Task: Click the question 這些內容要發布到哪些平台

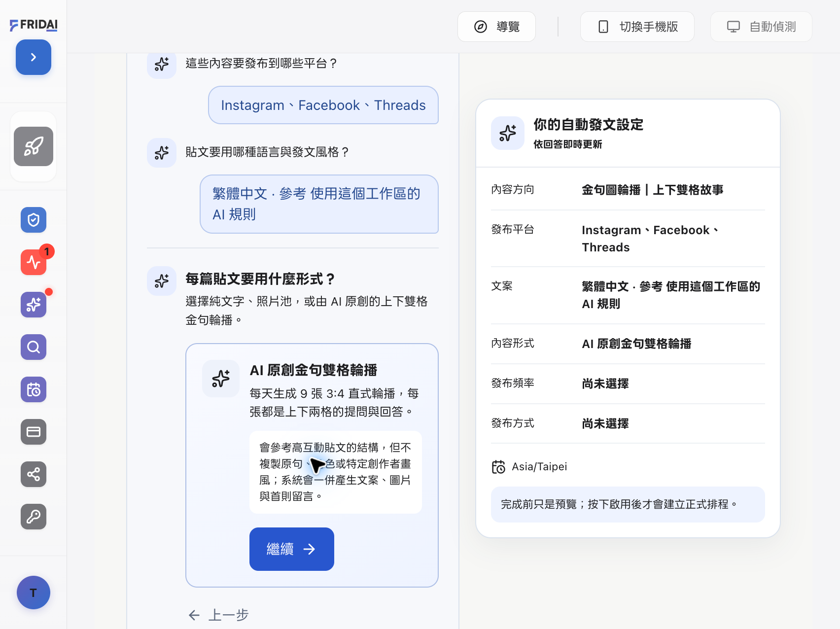Action: pos(262,63)
